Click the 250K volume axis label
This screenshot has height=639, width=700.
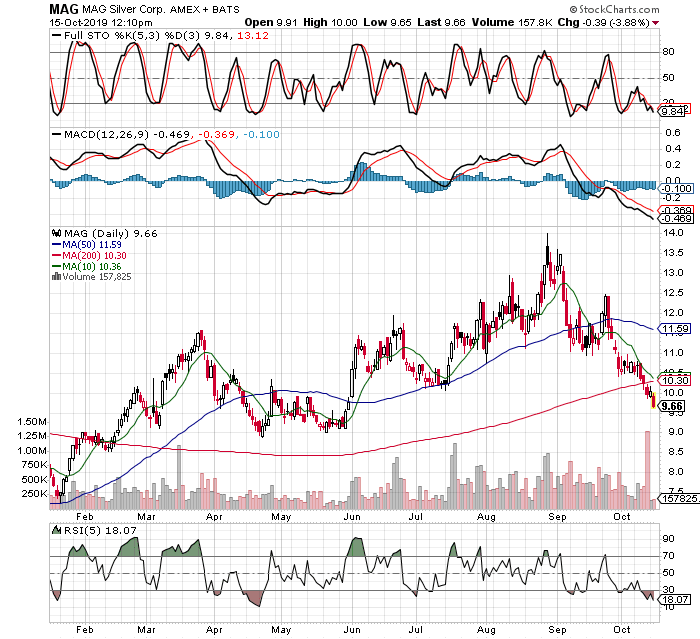pyautogui.click(x=34, y=494)
